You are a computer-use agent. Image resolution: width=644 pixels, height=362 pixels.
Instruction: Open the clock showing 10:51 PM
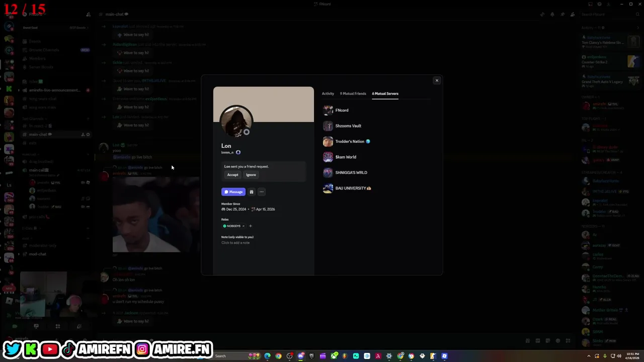[633, 355]
